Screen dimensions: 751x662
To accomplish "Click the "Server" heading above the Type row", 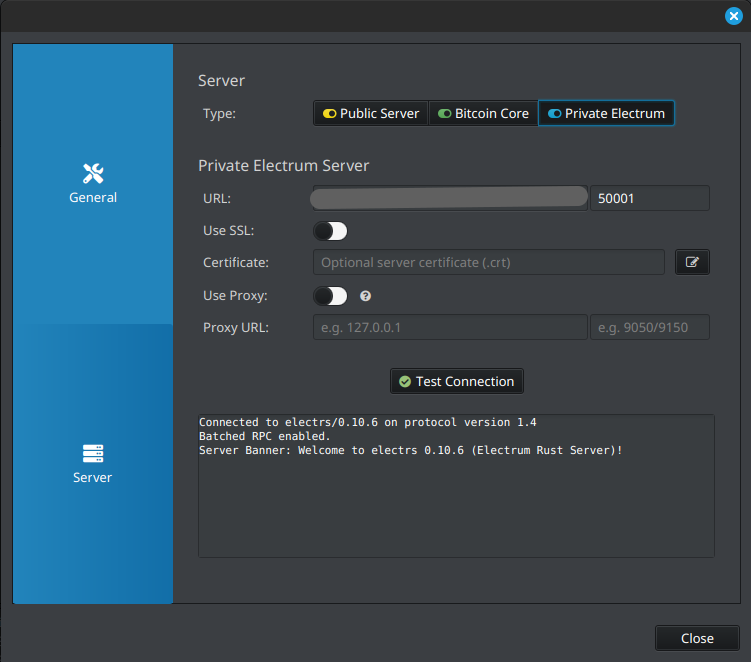I will point(221,80).
